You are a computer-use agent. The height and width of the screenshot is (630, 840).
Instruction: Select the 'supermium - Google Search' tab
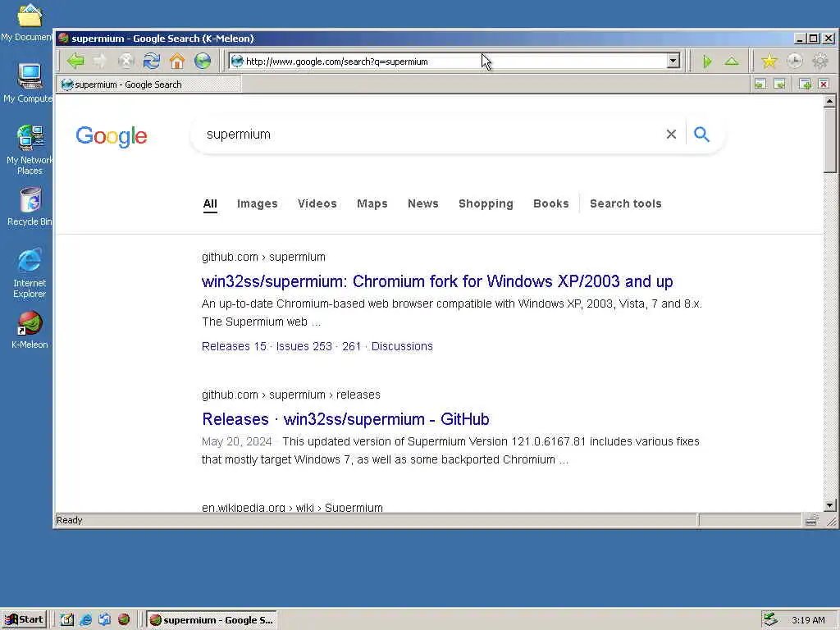[x=149, y=84]
